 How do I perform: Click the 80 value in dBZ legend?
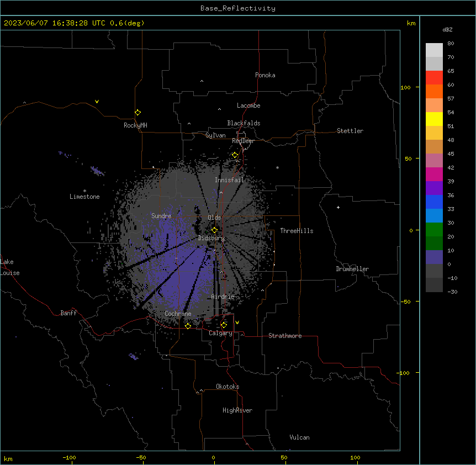pos(451,44)
